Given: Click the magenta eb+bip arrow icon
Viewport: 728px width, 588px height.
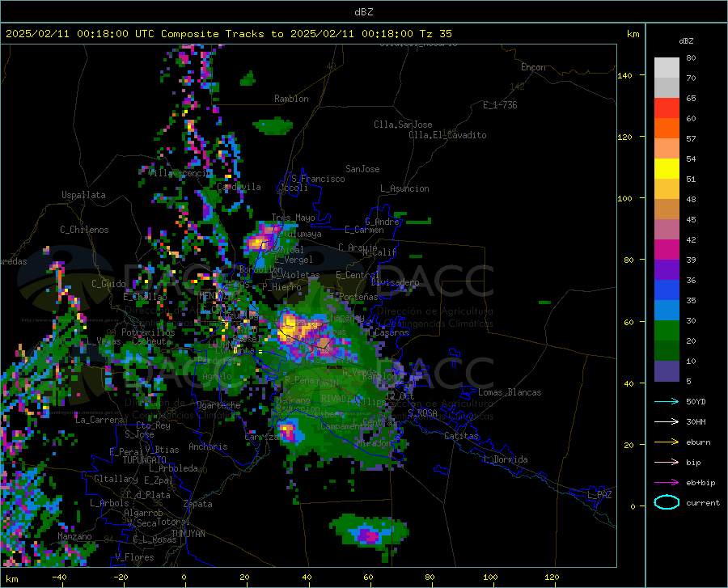Looking at the screenshot, I should tap(667, 482).
